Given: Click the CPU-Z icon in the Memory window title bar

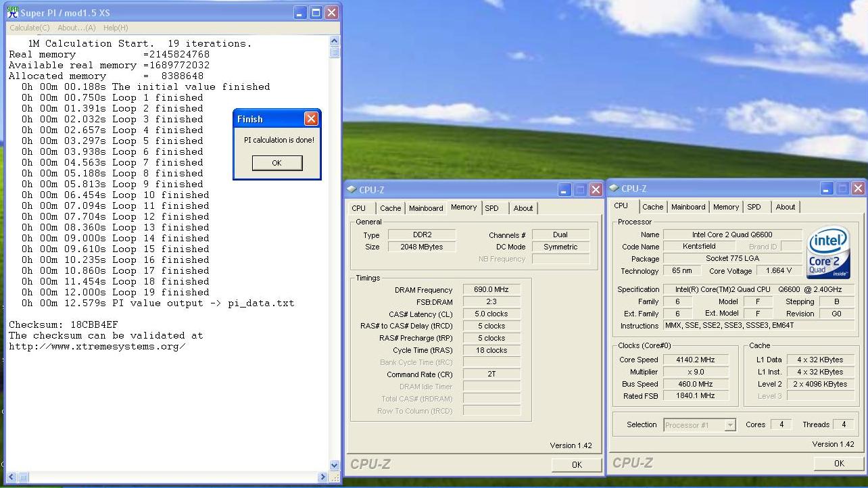Looking at the screenshot, I should (352, 190).
